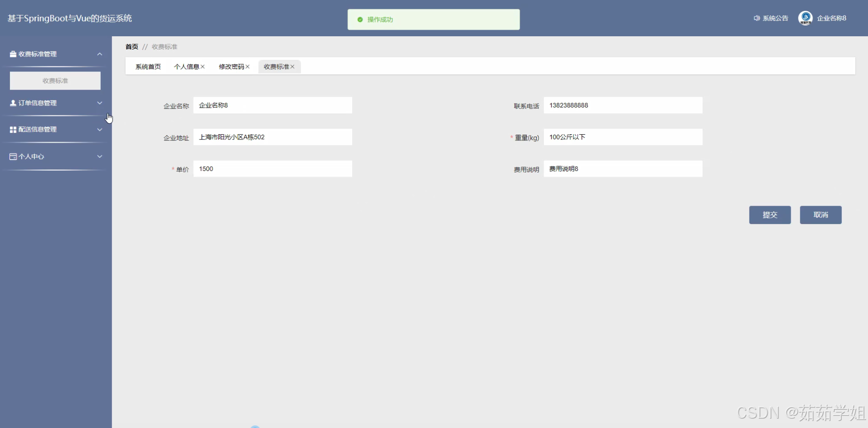Click the 企业名称 field label
The width and height of the screenshot is (868, 428).
[176, 106]
